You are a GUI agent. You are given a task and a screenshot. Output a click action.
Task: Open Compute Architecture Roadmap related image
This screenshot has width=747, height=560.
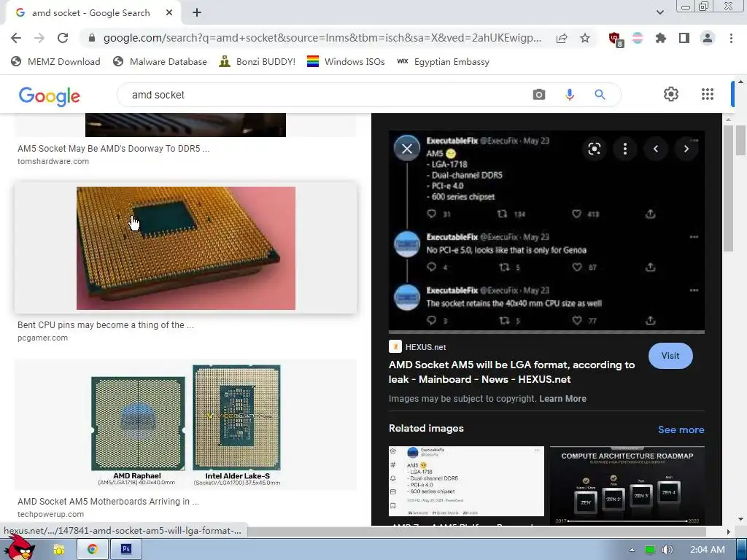[x=627, y=485]
